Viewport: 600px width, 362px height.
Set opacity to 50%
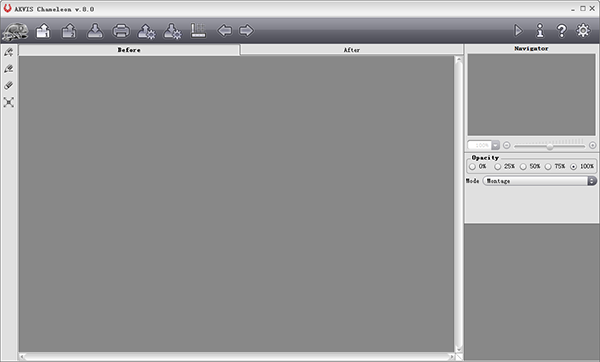tap(523, 167)
